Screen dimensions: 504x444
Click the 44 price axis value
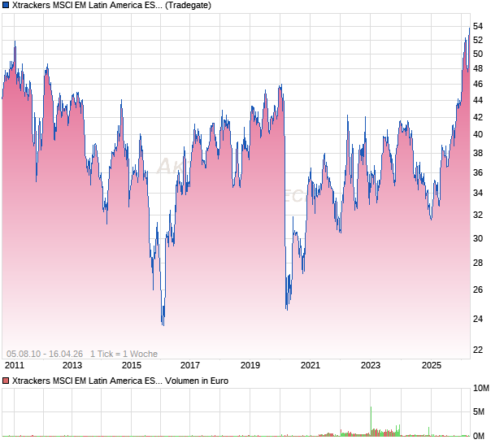coord(478,100)
